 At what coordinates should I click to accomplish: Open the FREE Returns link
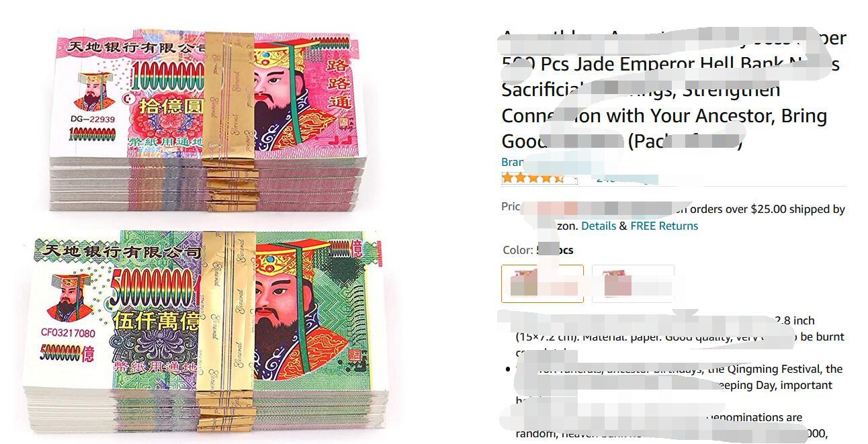[x=664, y=226]
